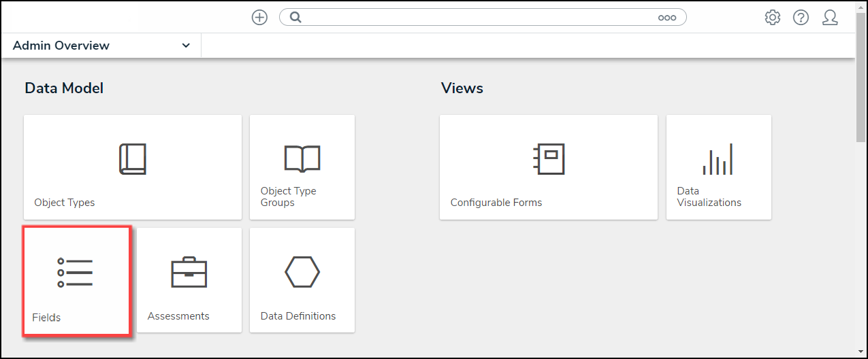Click the Configurable Forms notebook icon
The image size is (868, 359).
(x=549, y=159)
